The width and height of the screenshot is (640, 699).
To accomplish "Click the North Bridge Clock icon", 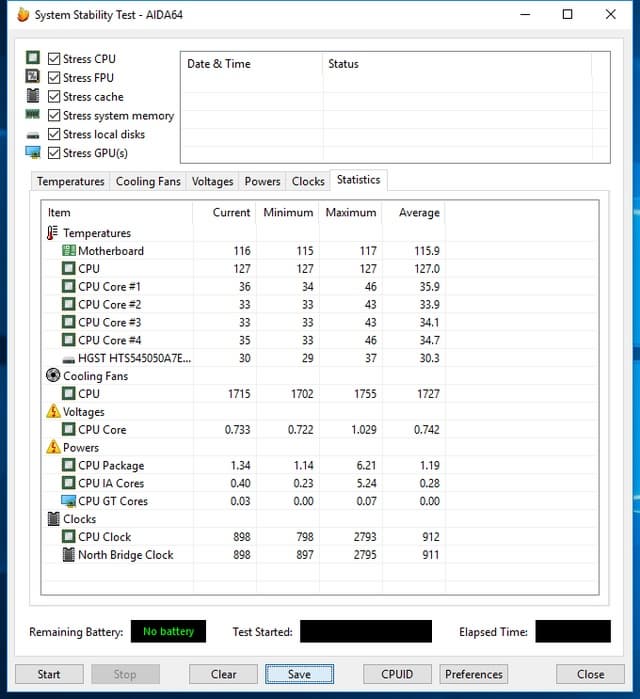I will point(69,555).
